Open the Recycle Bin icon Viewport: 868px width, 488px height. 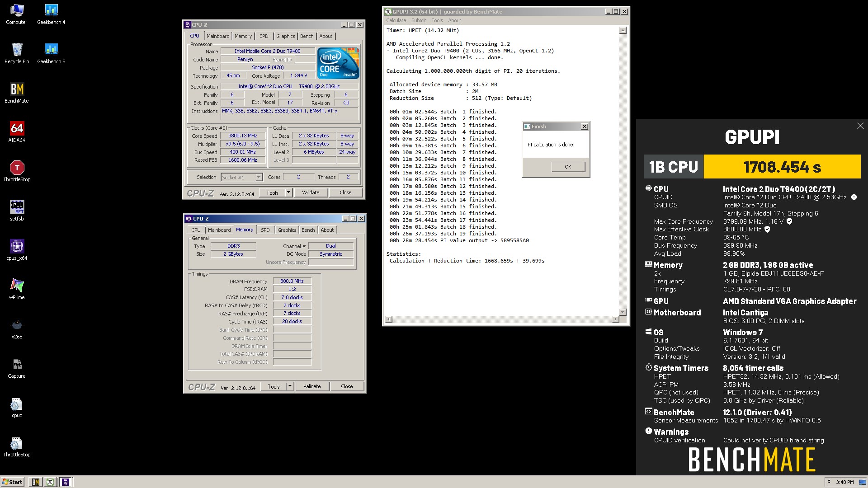(17, 53)
